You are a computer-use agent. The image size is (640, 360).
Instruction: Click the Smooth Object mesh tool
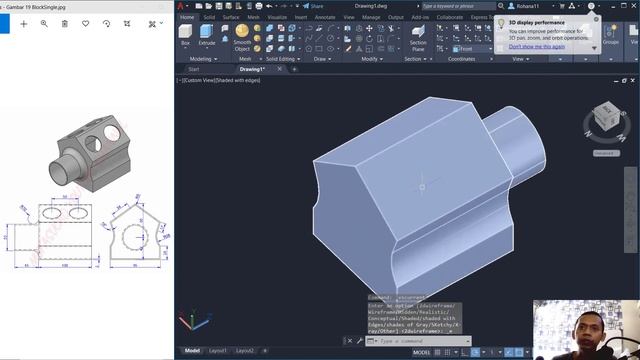click(242, 38)
